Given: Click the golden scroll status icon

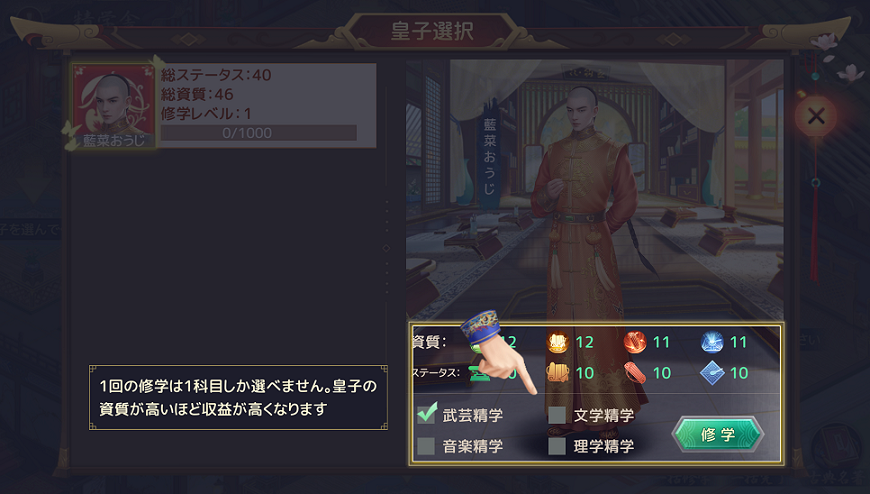Looking at the screenshot, I should (x=558, y=373).
